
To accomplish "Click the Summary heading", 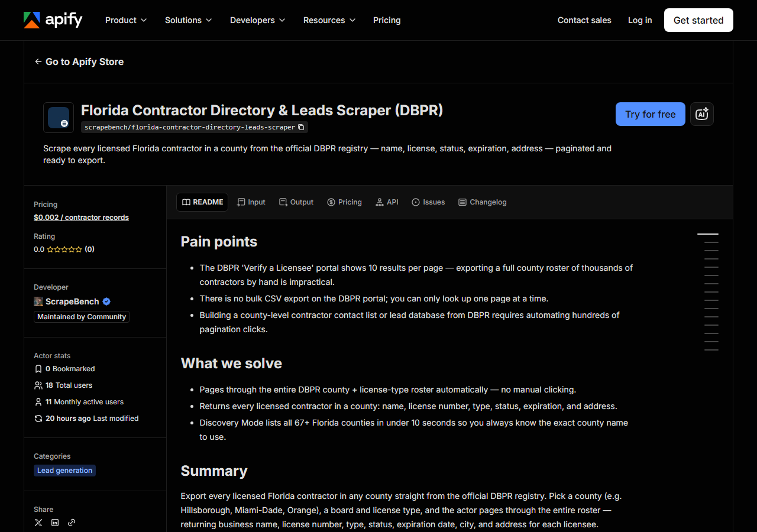I will tap(214, 471).
